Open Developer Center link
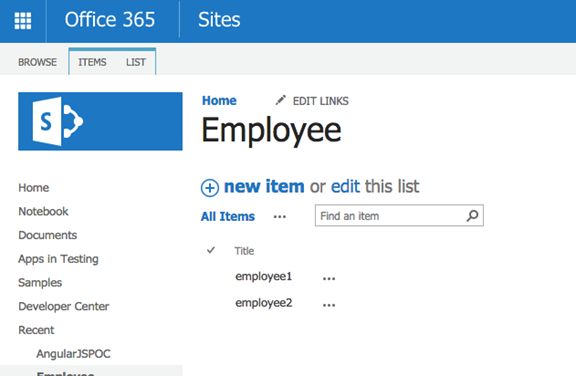The width and height of the screenshot is (576, 376). [64, 306]
